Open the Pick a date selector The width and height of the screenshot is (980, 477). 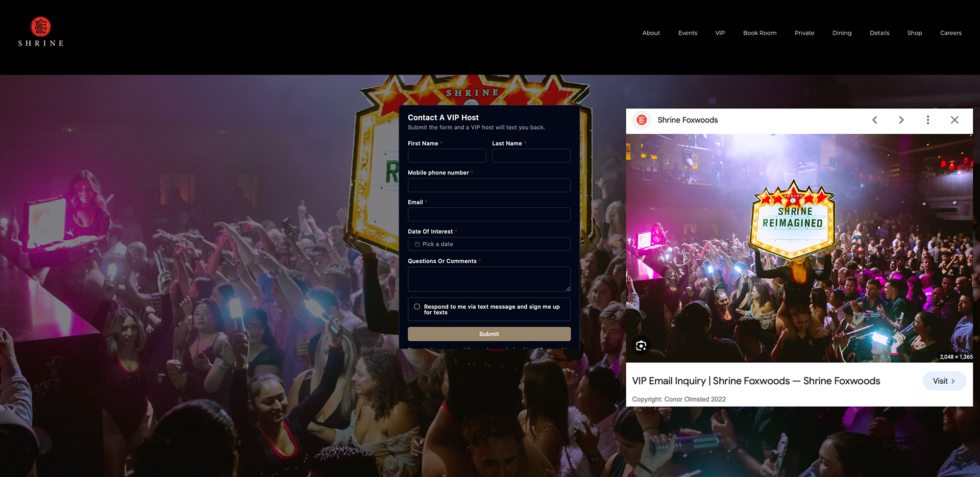tap(489, 244)
